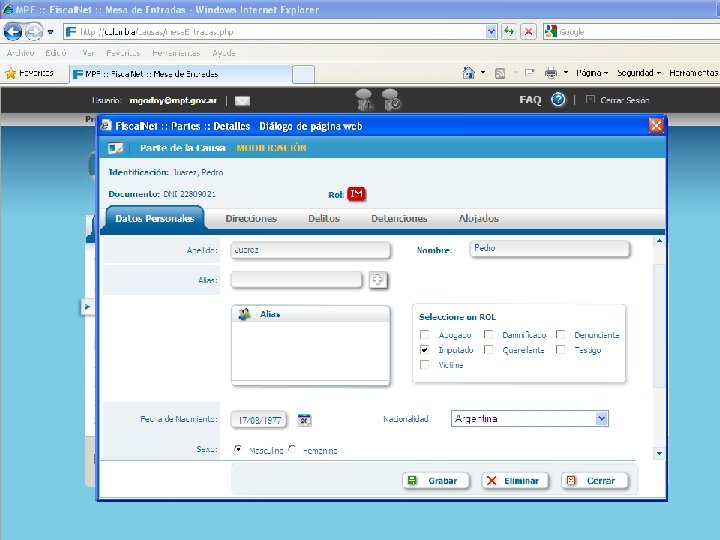Viewport: 720px width, 540px height.
Task: Expand the print options dropdown arrow
Action: click(566, 73)
